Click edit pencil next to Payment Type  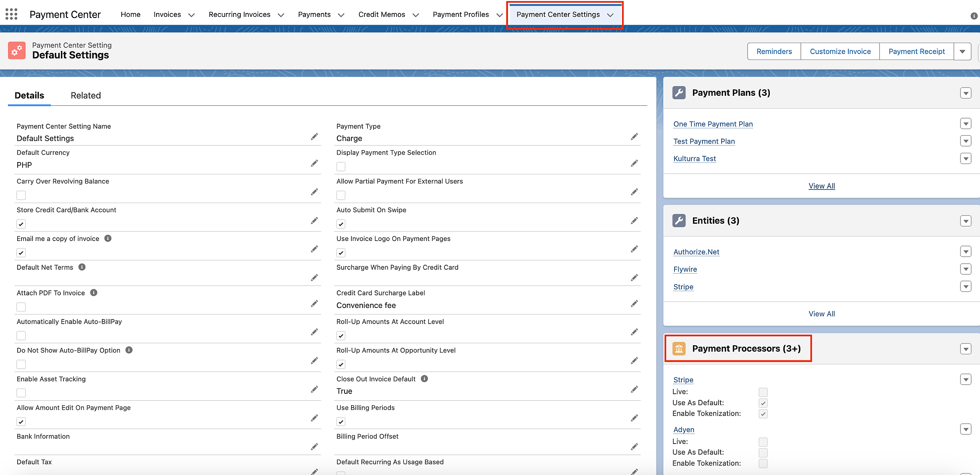point(634,137)
